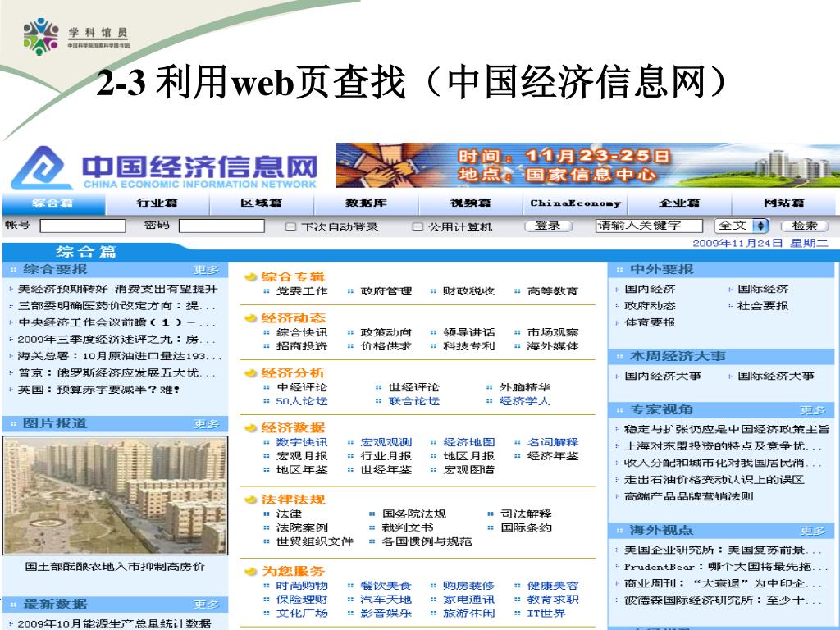Open caption 国土部酝酿农地入市抑制高房价
The width and height of the screenshot is (840, 630).
pyautogui.click(x=115, y=567)
